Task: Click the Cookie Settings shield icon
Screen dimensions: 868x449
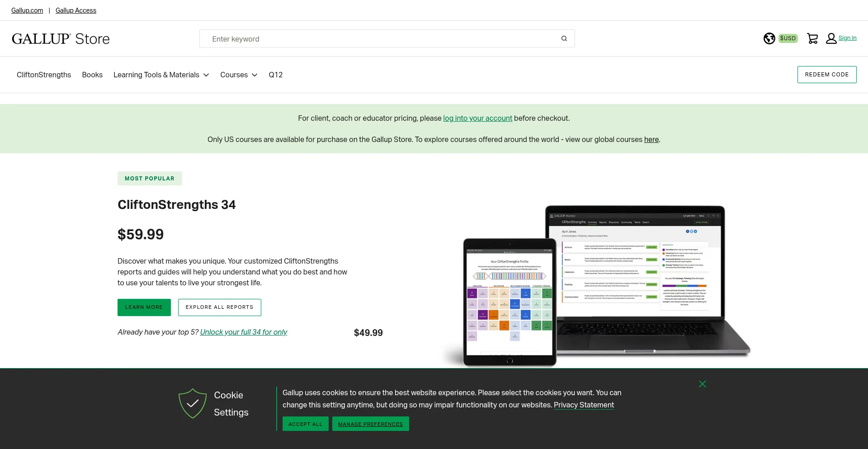Action: coord(193,403)
